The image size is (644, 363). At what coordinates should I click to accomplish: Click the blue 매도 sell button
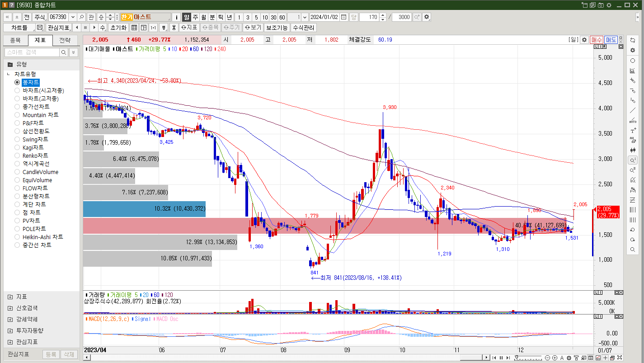[611, 40]
